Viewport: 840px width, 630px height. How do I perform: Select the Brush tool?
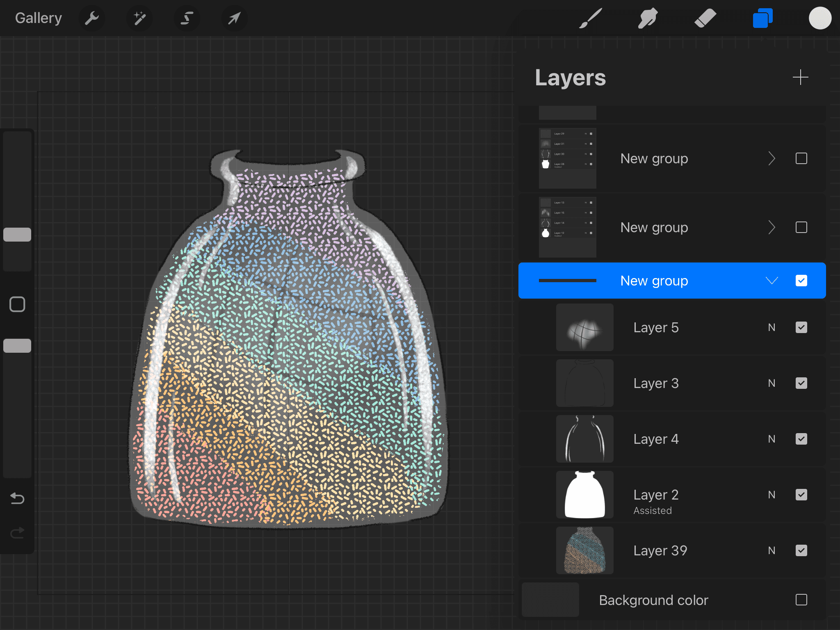(x=591, y=18)
